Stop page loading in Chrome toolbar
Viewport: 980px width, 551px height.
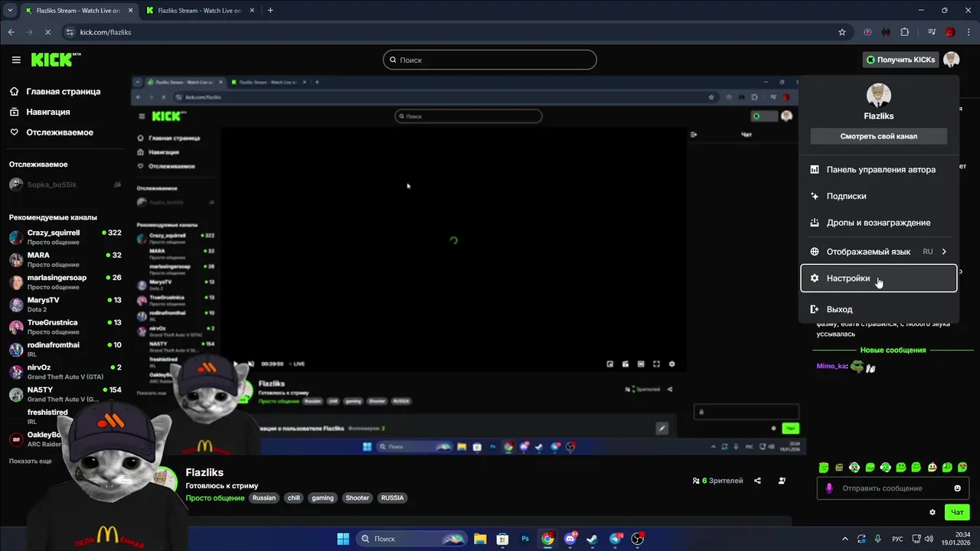point(47,32)
